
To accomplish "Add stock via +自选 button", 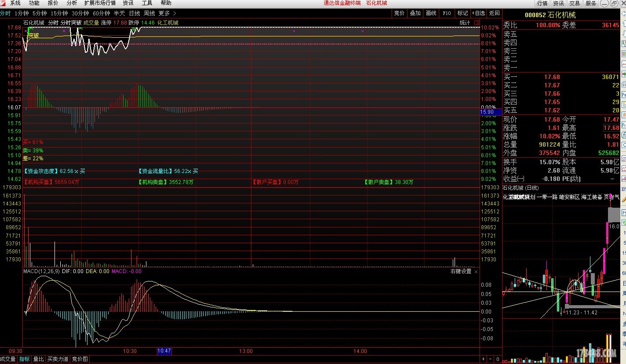I will coord(478,13).
